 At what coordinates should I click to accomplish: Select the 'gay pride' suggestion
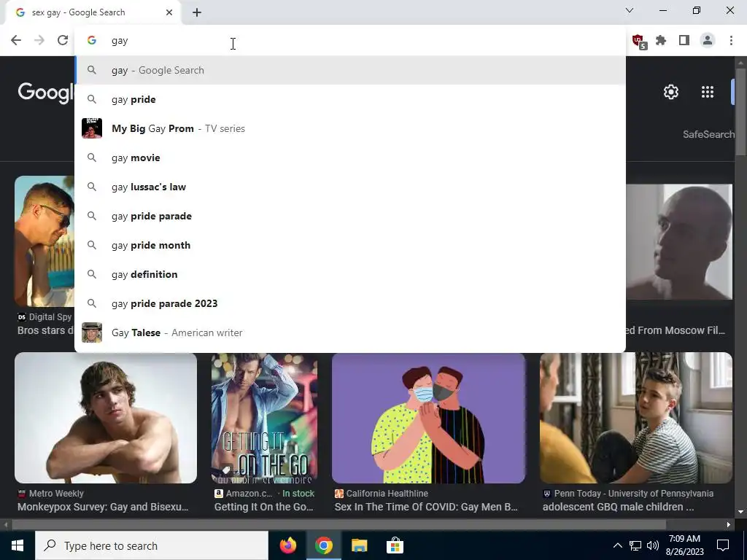click(350, 99)
